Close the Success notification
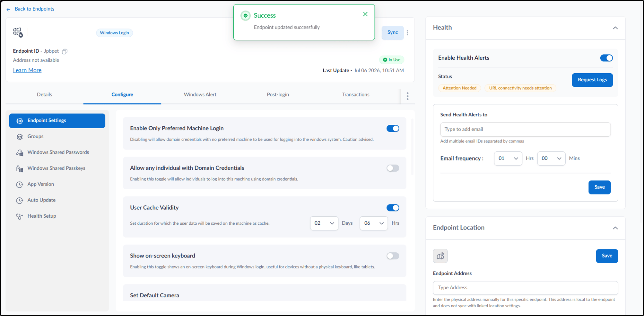 365,14
